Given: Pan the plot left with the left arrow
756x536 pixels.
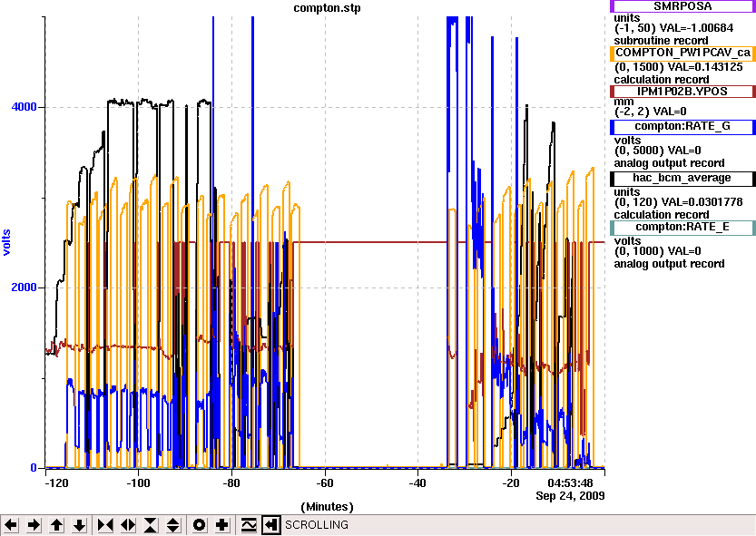Looking at the screenshot, I should (11, 525).
